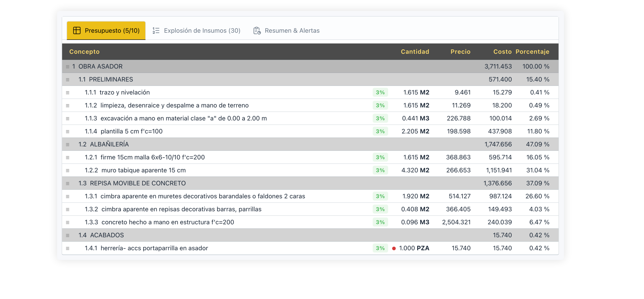Open the Resumen & Alertas tab
The height and width of the screenshot is (299, 644).
pyautogui.click(x=286, y=30)
